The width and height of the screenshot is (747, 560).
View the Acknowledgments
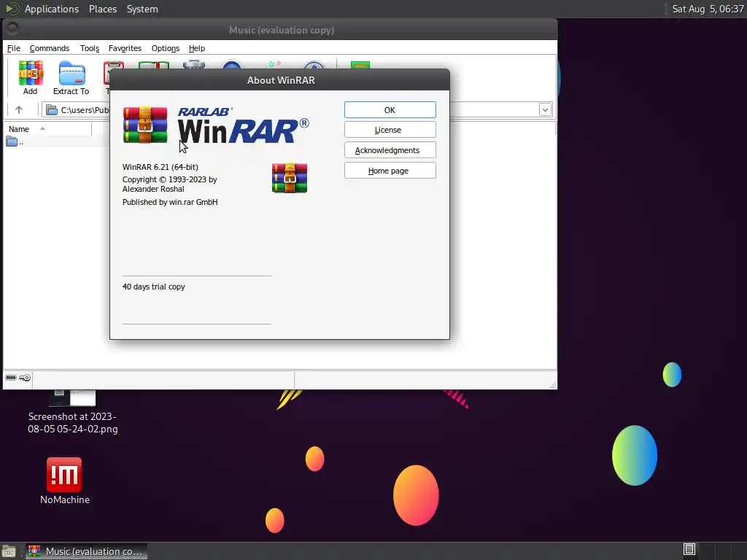[x=390, y=150]
